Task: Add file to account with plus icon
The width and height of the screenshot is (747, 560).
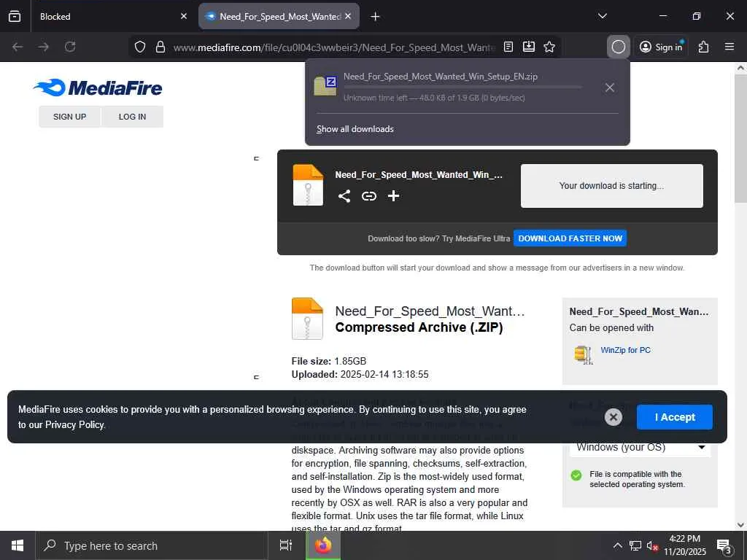Action: [393, 195]
